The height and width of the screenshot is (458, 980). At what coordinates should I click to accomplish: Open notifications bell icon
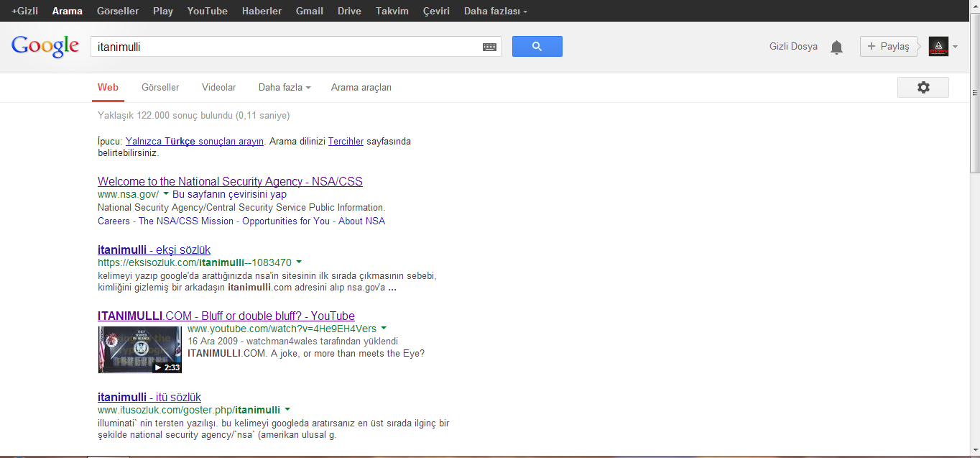coord(836,47)
